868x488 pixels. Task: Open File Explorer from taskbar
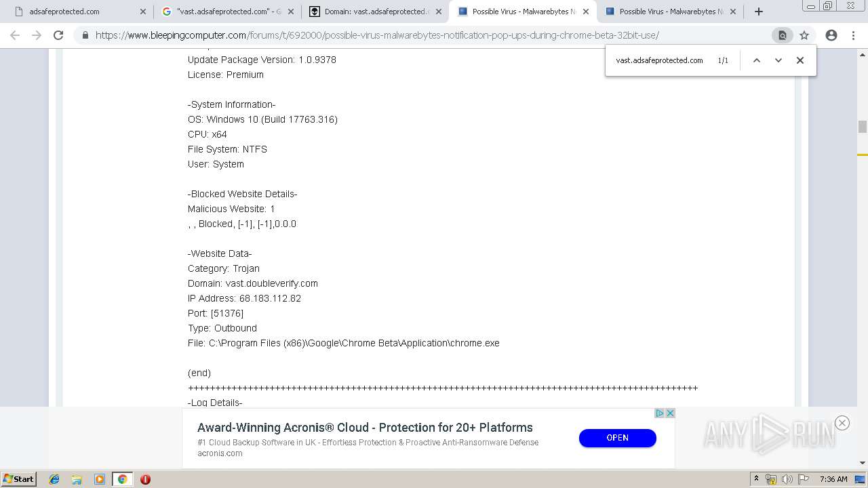click(77, 479)
